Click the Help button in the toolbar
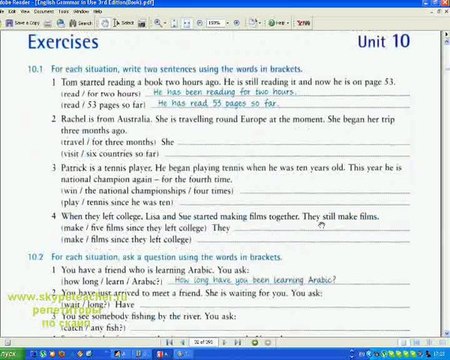The width and height of the screenshot is (450, 360). [277, 23]
